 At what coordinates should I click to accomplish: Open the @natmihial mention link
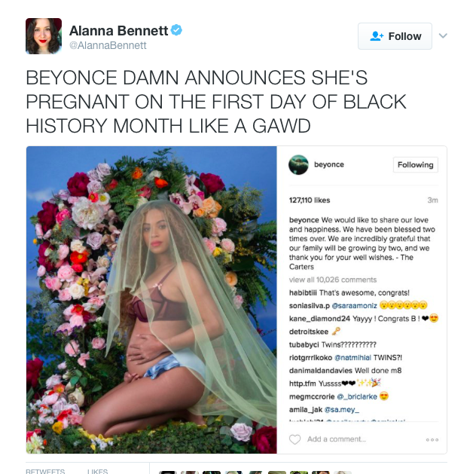[352, 358]
